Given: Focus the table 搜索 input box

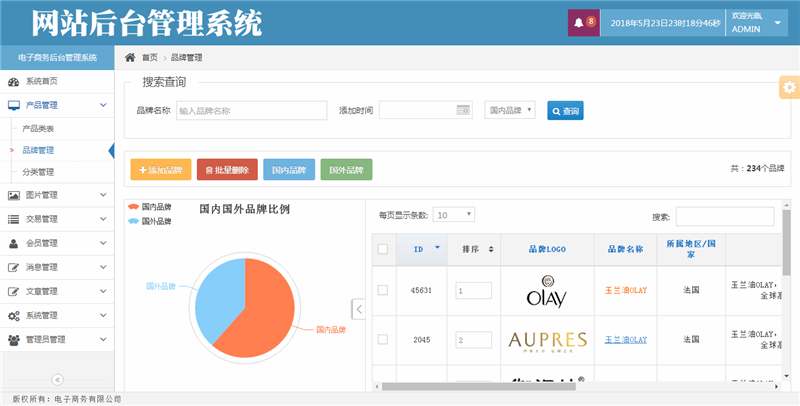Looking at the screenshot, I should click(725, 216).
